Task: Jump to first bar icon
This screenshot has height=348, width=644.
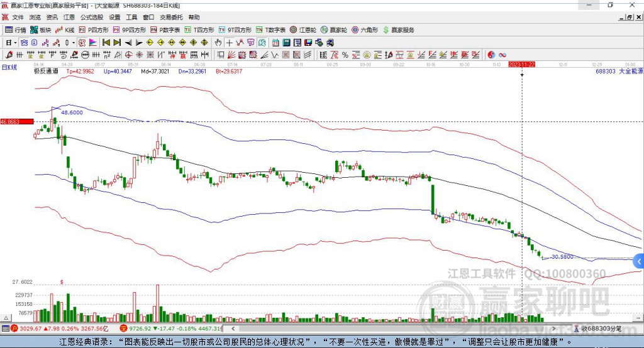Action: click(x=106, y=43)
